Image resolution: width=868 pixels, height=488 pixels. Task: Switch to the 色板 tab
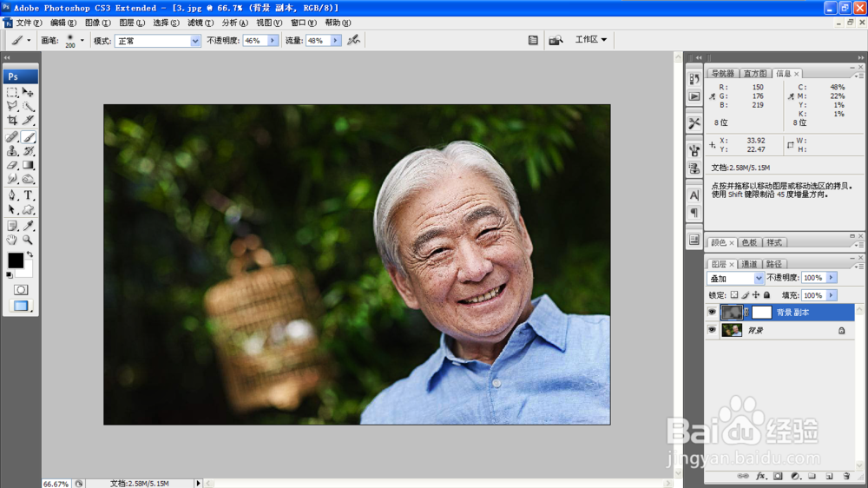tap(749, 242)
